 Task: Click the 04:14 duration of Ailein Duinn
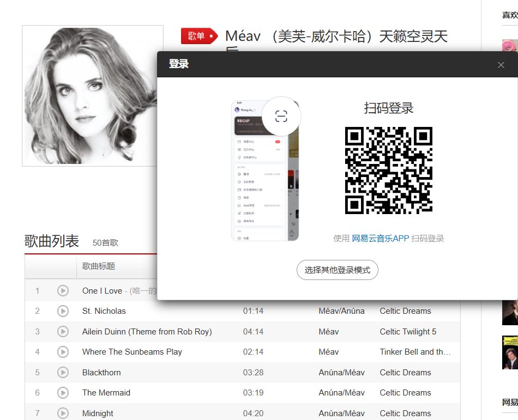[x=254, y=332]
